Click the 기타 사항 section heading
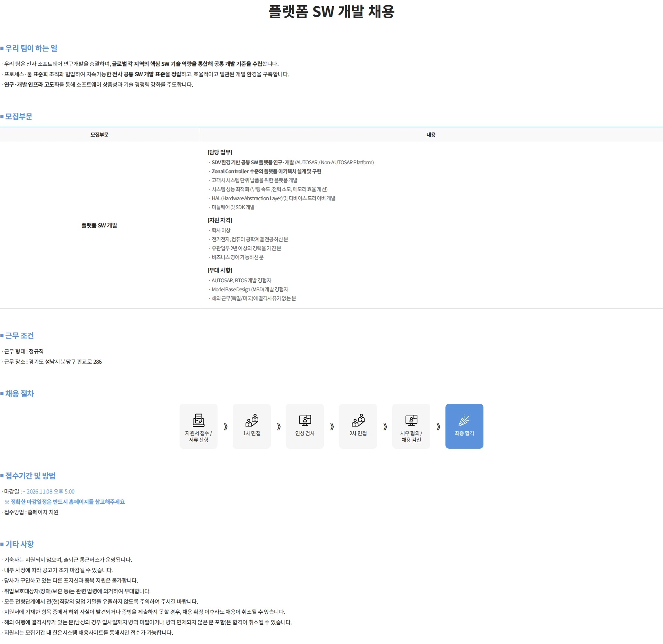 pos(19,544)
